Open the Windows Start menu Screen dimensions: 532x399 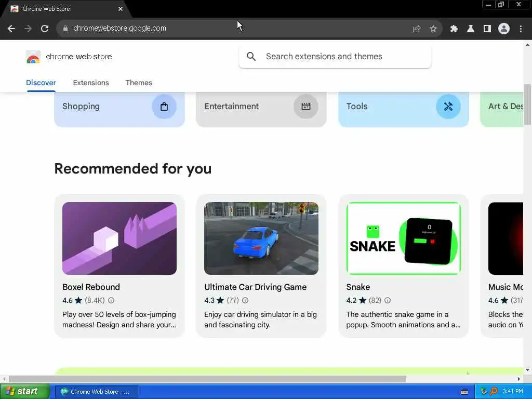(24, 392)
